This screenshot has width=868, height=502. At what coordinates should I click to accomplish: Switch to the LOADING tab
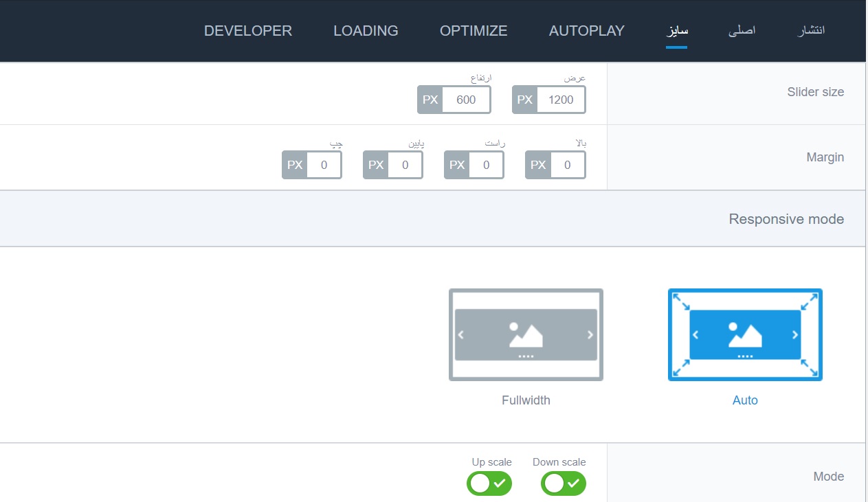(x=366, y=31)
